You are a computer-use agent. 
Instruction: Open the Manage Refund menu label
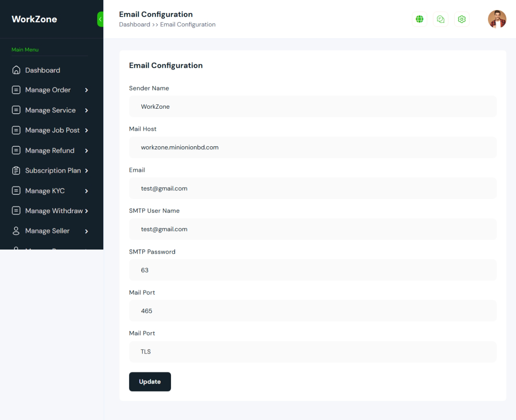50,150
